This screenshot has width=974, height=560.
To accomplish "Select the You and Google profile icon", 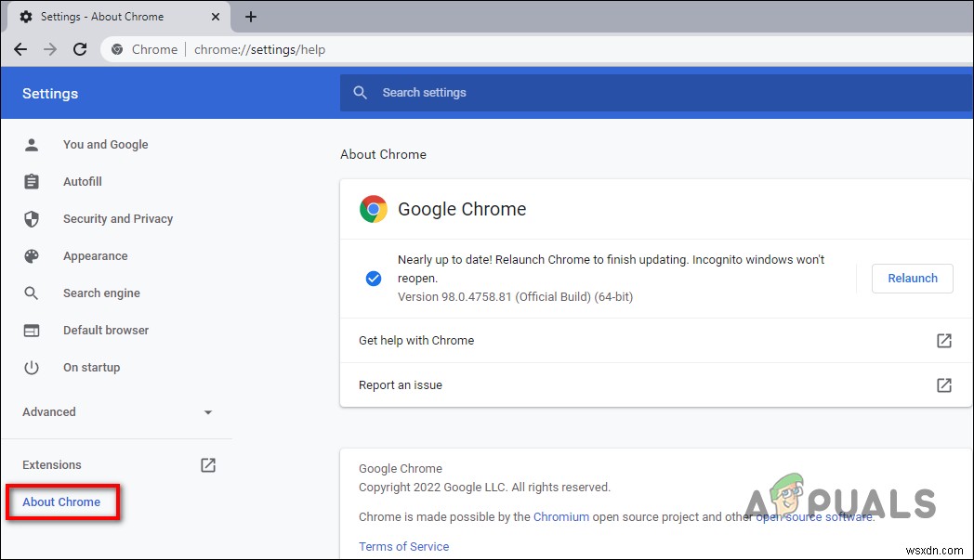I will [32, 144].
